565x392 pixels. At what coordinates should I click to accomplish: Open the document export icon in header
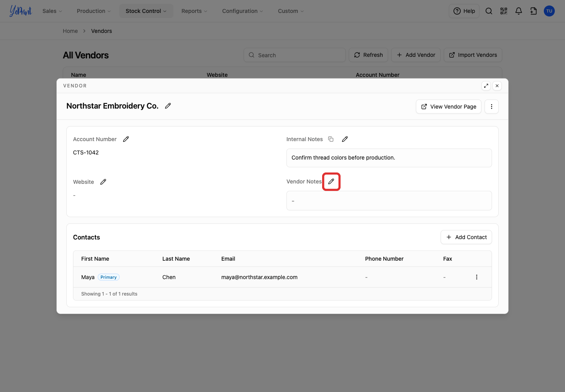[x=534, y=11]
